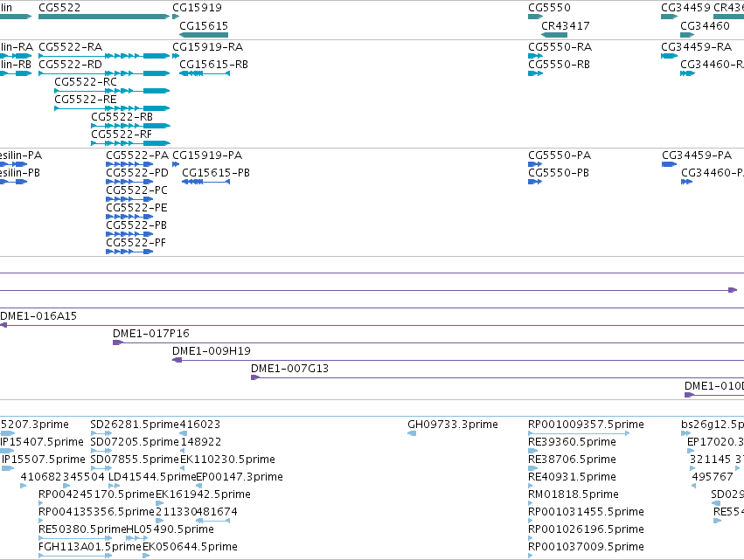Select protein CG34459-PA
This screenshot has width=744, height=560.
669,164
